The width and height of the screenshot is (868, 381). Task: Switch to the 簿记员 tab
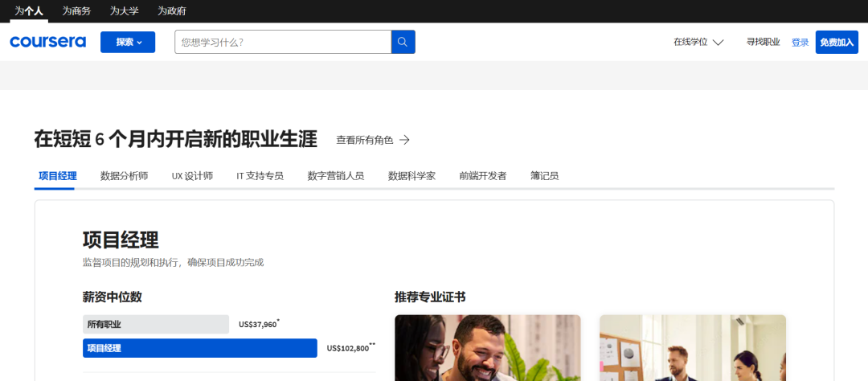(545, 176)
